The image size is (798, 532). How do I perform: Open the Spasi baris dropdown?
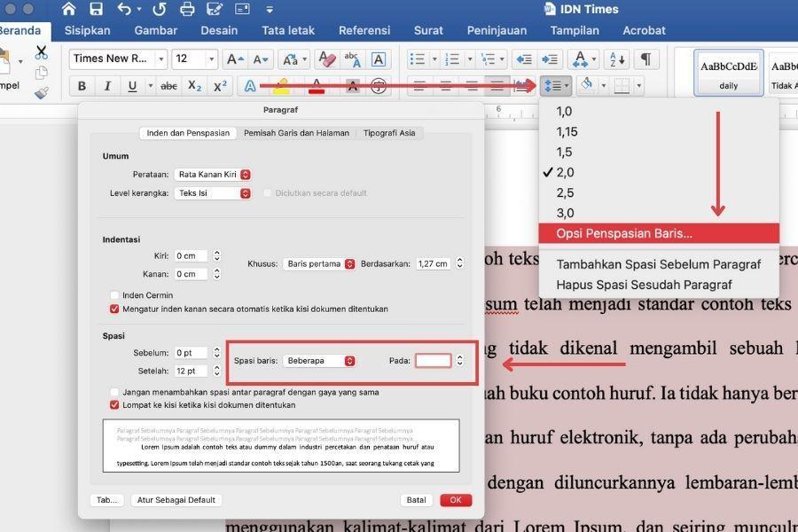pyautogui.click(x=319, y=361)
